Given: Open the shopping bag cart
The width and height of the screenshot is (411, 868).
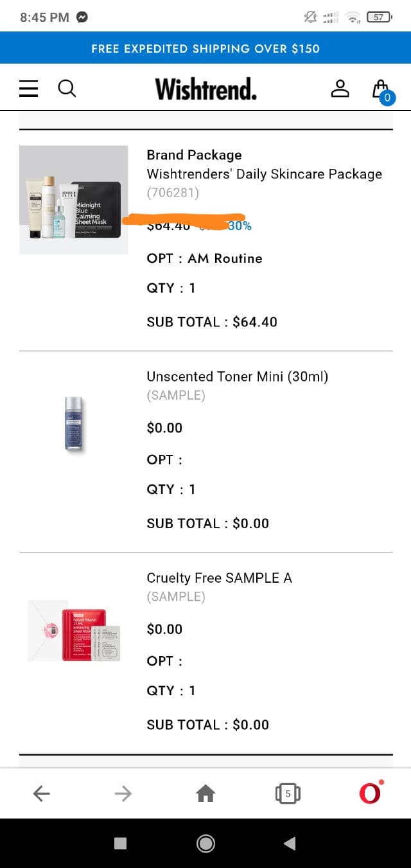Looking at the screenshot, I should [x=381, y=89].
